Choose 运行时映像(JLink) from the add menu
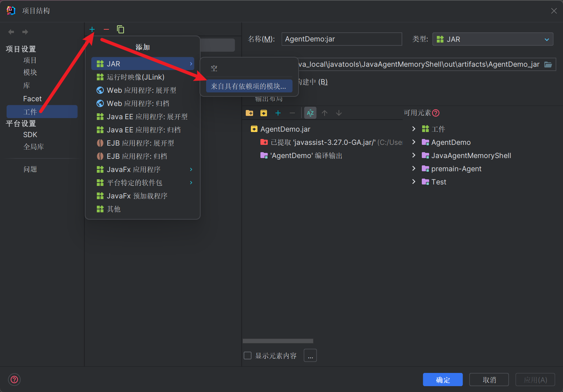The height and width of the screenshot is (392, 563). coord(143,77)
